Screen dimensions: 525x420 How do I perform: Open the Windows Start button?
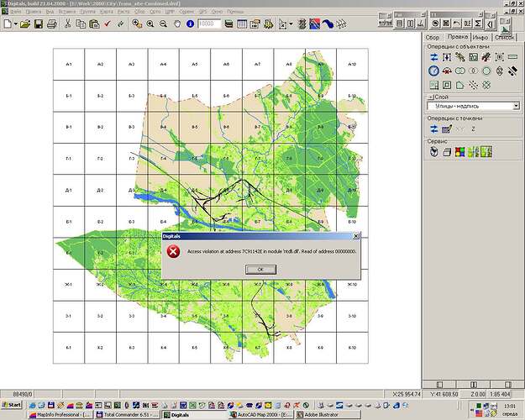click(x=12, y=405)
